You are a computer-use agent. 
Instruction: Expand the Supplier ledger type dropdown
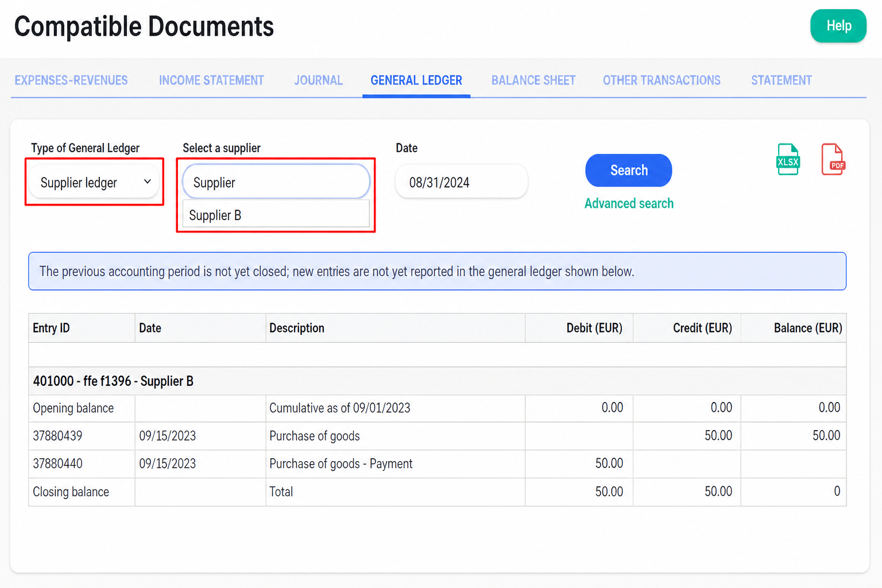pyautogui.click(x=94, y=182)
